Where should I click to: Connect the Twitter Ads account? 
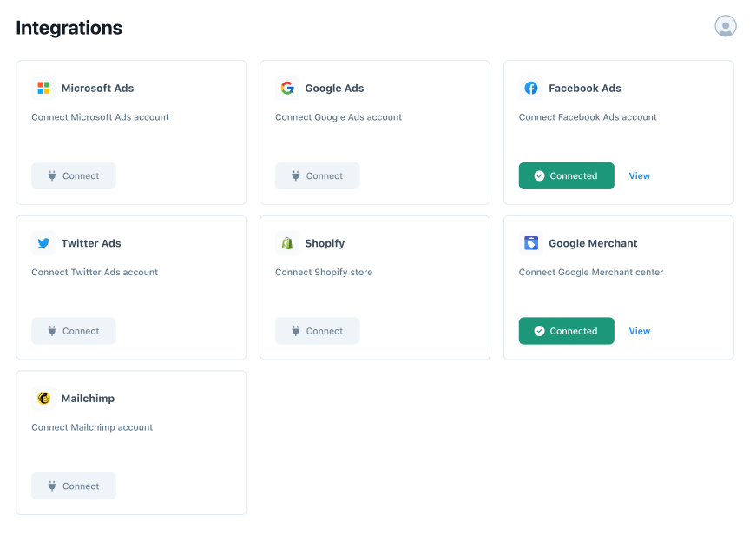coord(74,331)
